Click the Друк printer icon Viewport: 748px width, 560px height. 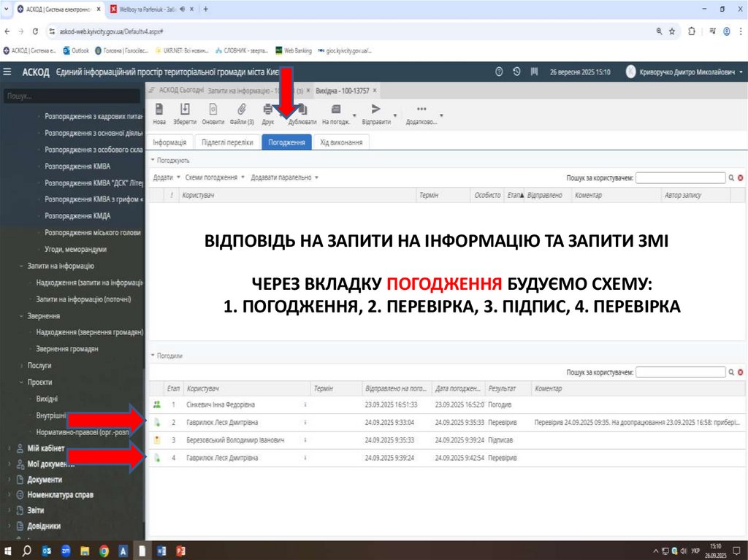(267, 110)
